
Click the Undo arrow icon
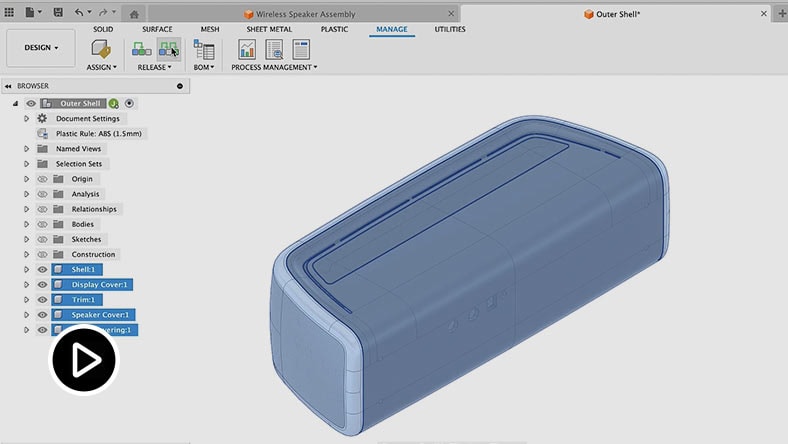point(80,13)
